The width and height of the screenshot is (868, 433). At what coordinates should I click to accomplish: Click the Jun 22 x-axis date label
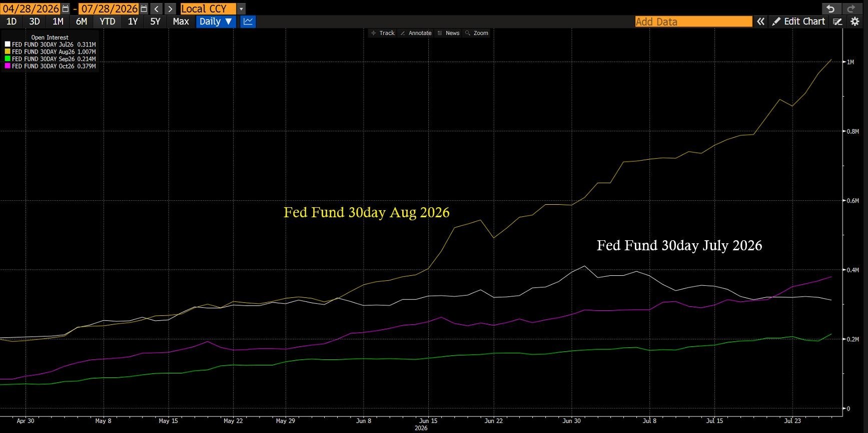coord(493,421)
